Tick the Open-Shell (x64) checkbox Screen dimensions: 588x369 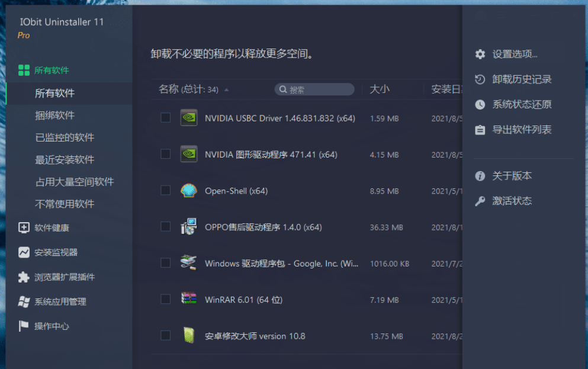click(x=165, y=191)
